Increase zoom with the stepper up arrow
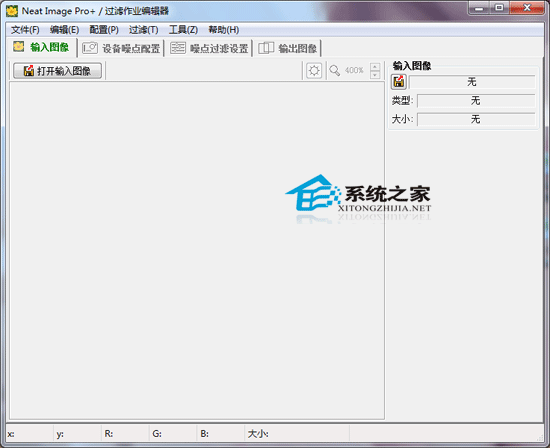 pyautogui.click(x=375, y=67)
